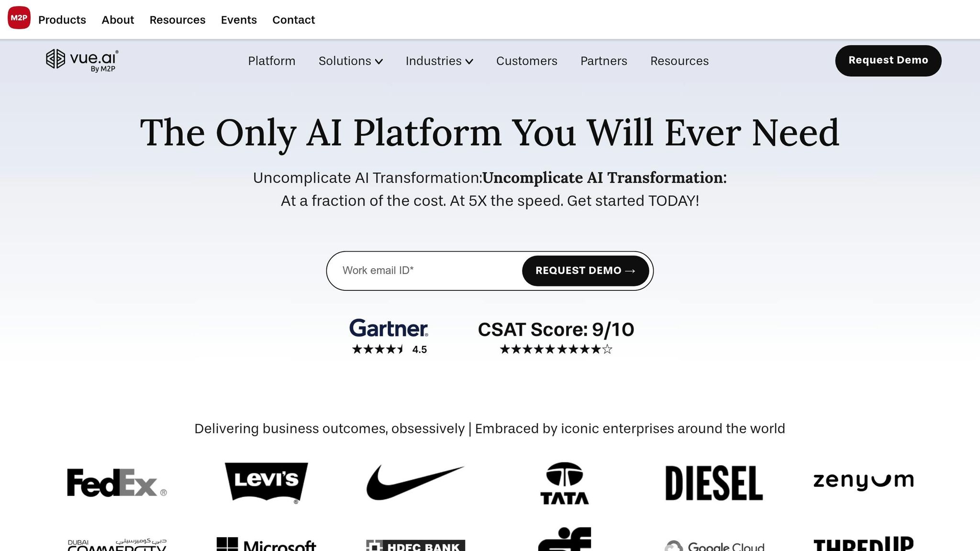Viewport: 980px width, 551px height.
Task: Click the zenyum logo
Action: (863, 480)
